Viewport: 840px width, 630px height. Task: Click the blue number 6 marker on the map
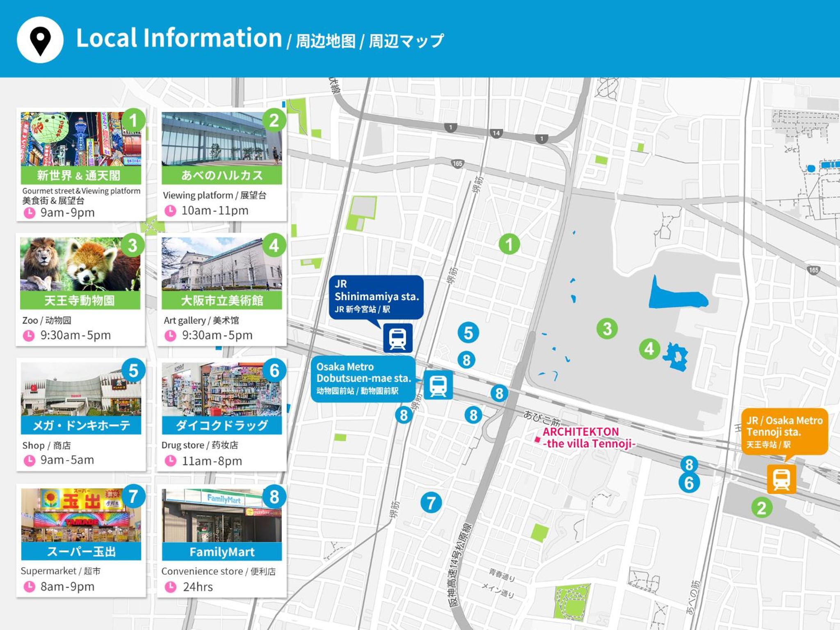(689, 483)
